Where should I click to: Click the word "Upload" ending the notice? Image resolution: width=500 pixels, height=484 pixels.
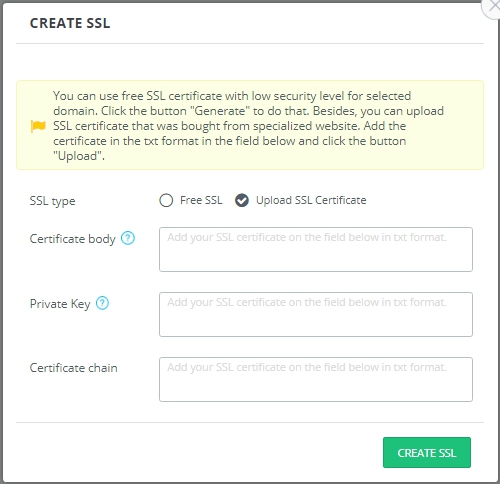(78, 156)
